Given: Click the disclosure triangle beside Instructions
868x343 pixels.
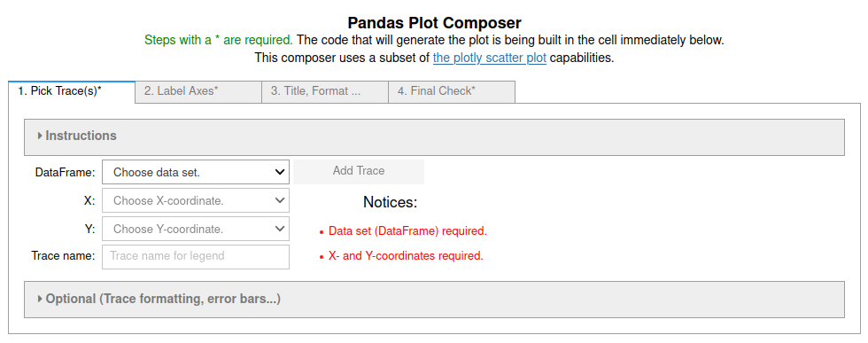Looking at the screenshot, I should (x=40, y=136).
